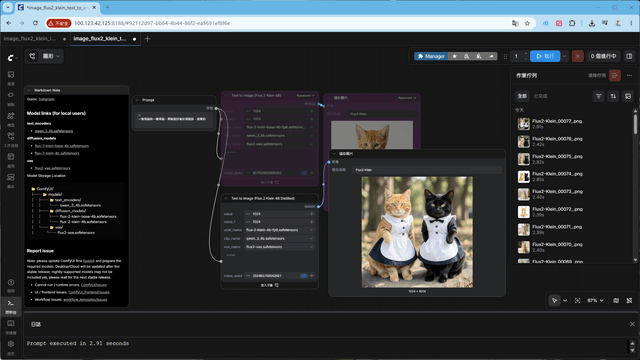Click the graph workflow icon in top bar
The image size is (640, 360).
tap(32, 56)
